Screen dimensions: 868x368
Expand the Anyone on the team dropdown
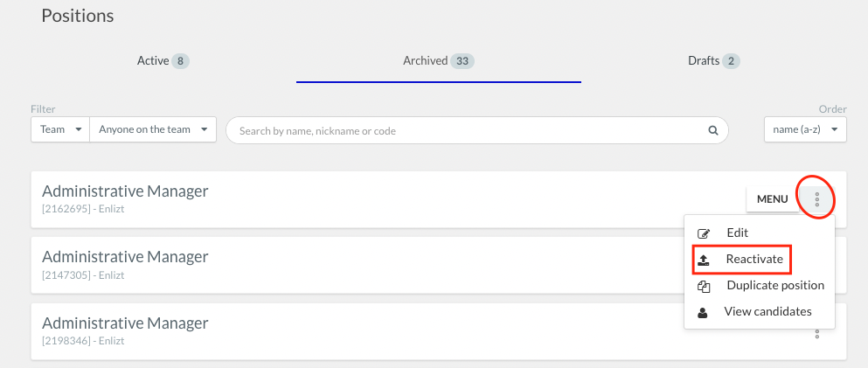(153, 129)
